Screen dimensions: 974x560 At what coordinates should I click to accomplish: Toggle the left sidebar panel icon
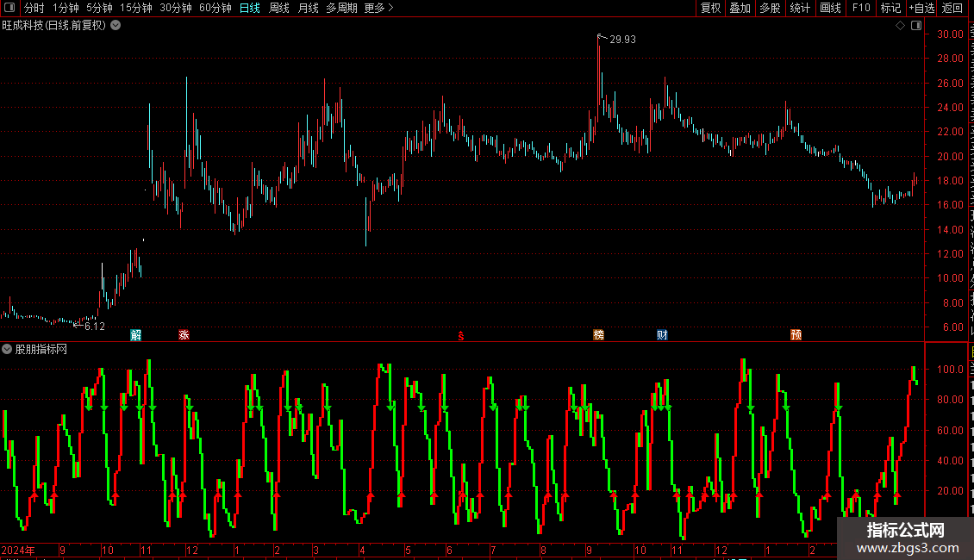pyautogui.click(x=9, y=8)
